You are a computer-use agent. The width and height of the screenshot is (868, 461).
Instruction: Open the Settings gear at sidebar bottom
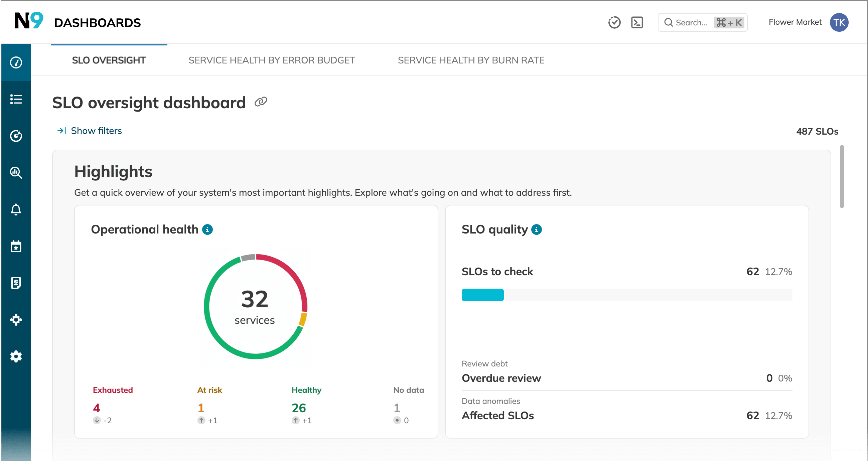(x=16, y=356)
